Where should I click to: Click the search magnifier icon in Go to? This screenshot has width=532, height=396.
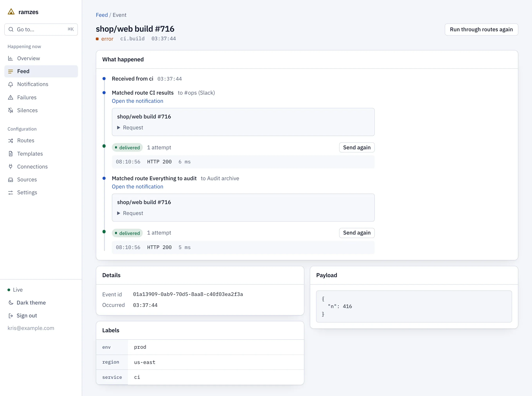click(x=11, y=30)
